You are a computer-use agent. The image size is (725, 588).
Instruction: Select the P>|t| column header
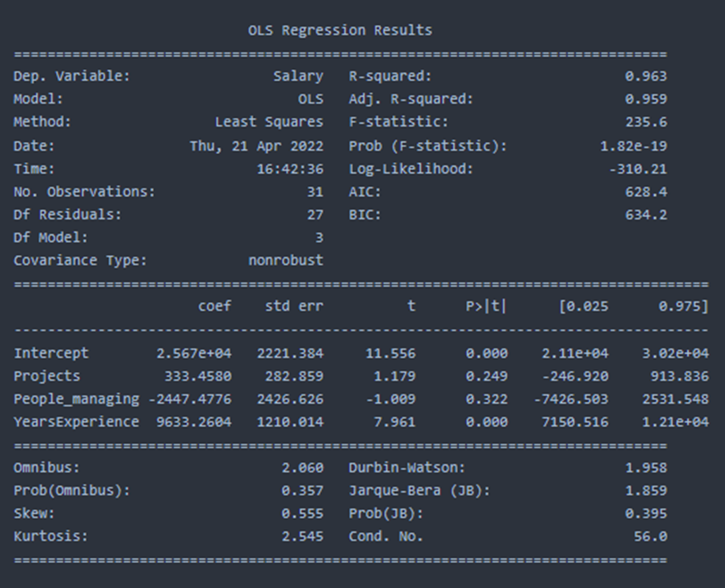(486, 306)
